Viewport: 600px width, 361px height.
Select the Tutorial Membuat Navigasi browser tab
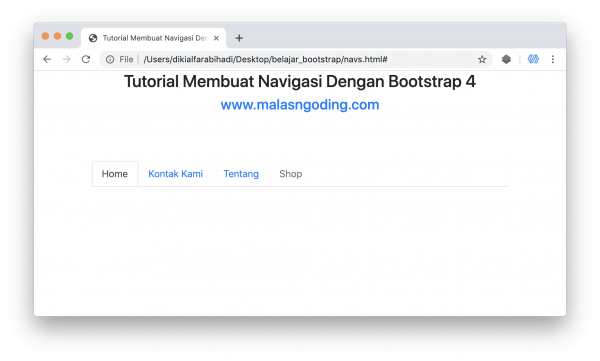coord(153,38)
